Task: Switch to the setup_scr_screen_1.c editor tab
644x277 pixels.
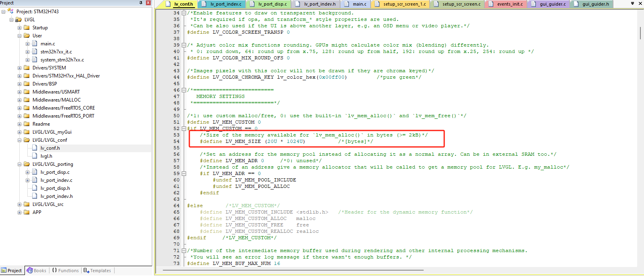Action: pos(401,4)
